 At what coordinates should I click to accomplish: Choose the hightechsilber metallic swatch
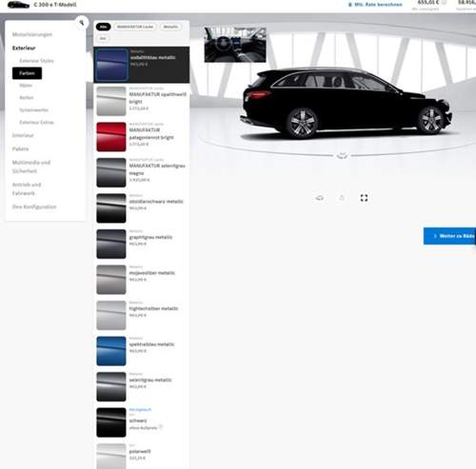click(x=111, y=315)
